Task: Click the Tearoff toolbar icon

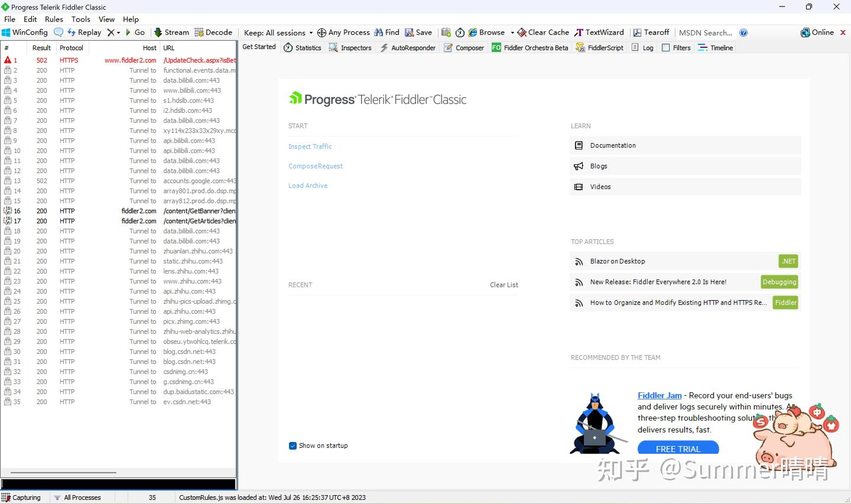Action: [637, 32]
